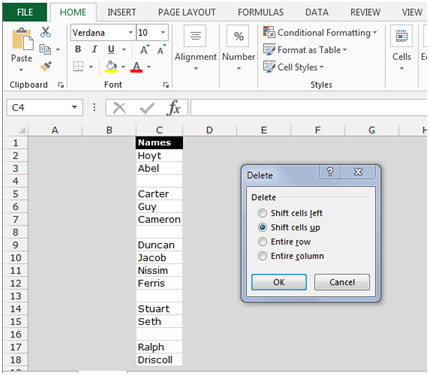This screenshot has height=375, width=429.
Task: Switch to the PAGE LAYOUT tab
Action: click(x=187, y=12)
